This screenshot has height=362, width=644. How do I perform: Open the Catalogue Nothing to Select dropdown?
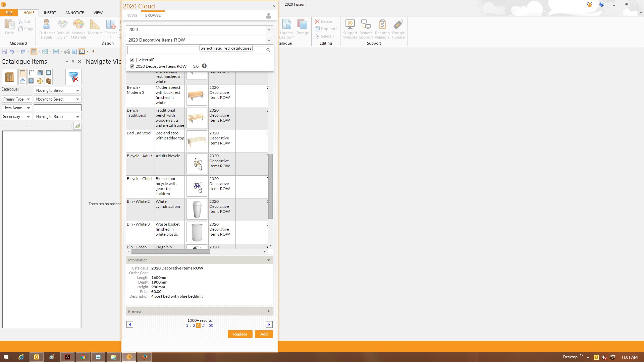(x=58, y=90)
